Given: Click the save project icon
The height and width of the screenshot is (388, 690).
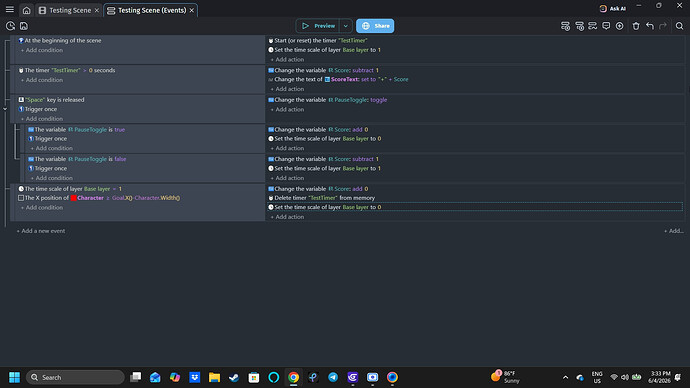Looking at the screenshot, I should point(24,26).
